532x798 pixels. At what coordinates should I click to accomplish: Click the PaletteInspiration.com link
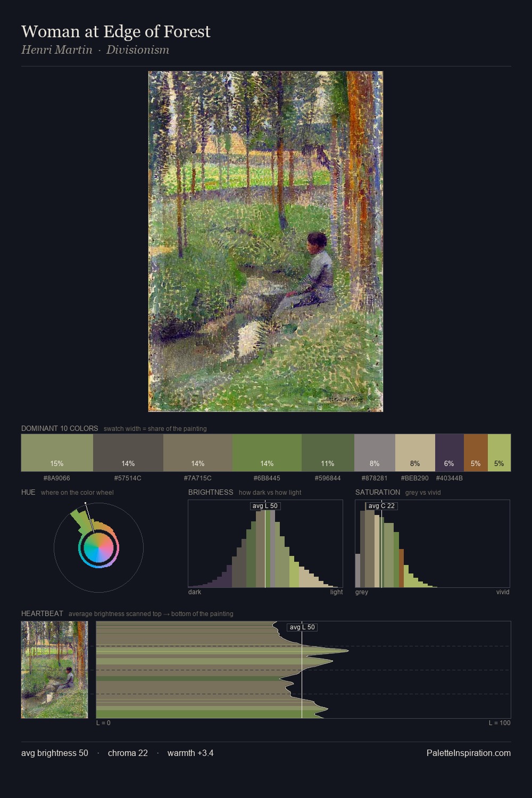point(469,753)
